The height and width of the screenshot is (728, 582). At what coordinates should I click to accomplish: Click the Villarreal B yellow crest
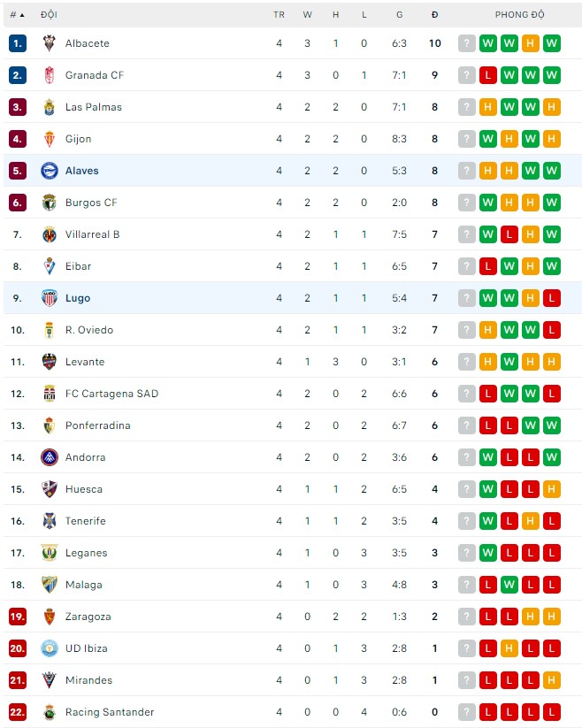tap(49, 234)
